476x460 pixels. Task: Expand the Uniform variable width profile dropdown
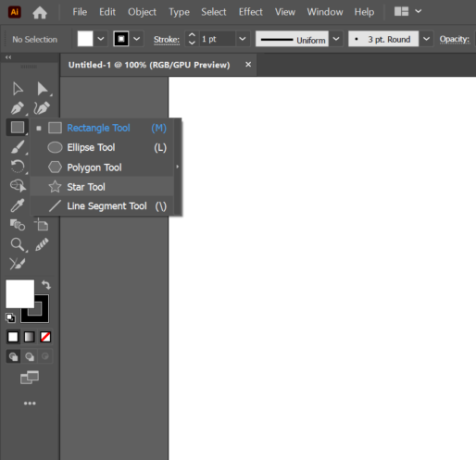pos(336,39)
